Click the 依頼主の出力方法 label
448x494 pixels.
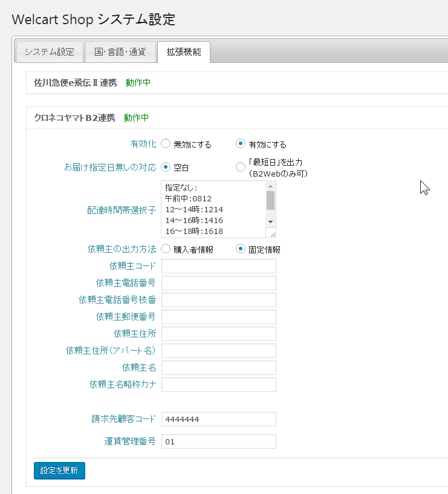point(122,249)
